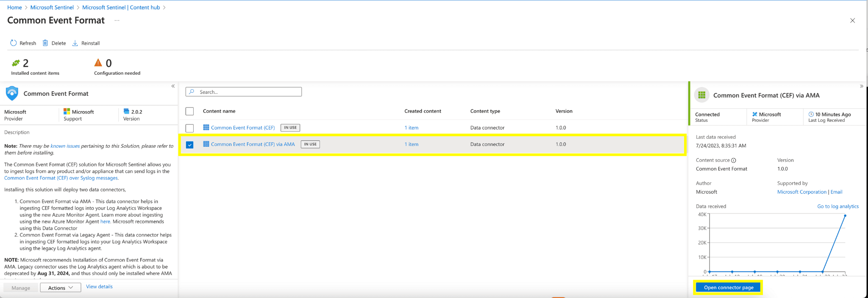Go to Microsoft Sentinel breadcrumb
The image size is (868, 298).
(x=52, y=7)
